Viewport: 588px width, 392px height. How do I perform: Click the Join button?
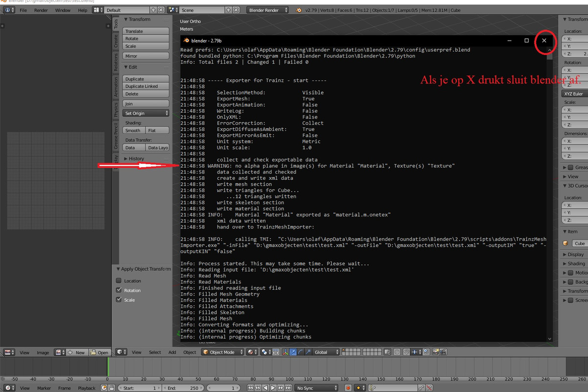pyautogui.click(x=146, y=104)
